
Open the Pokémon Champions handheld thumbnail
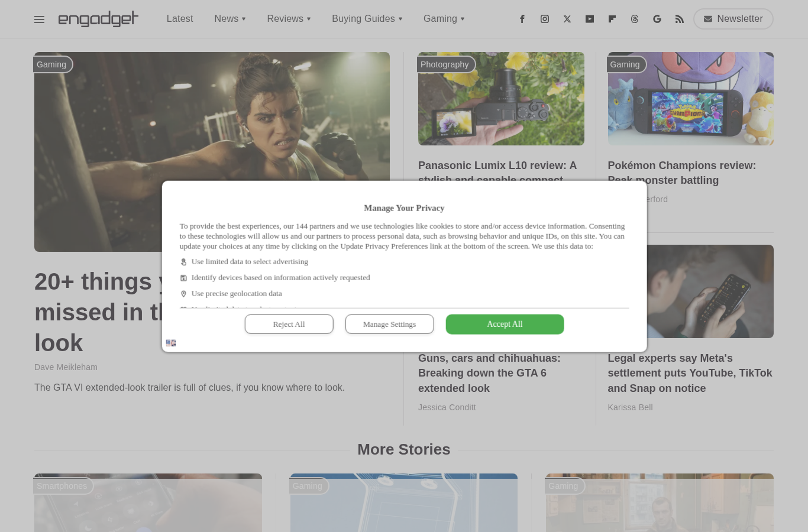[691, 99]
